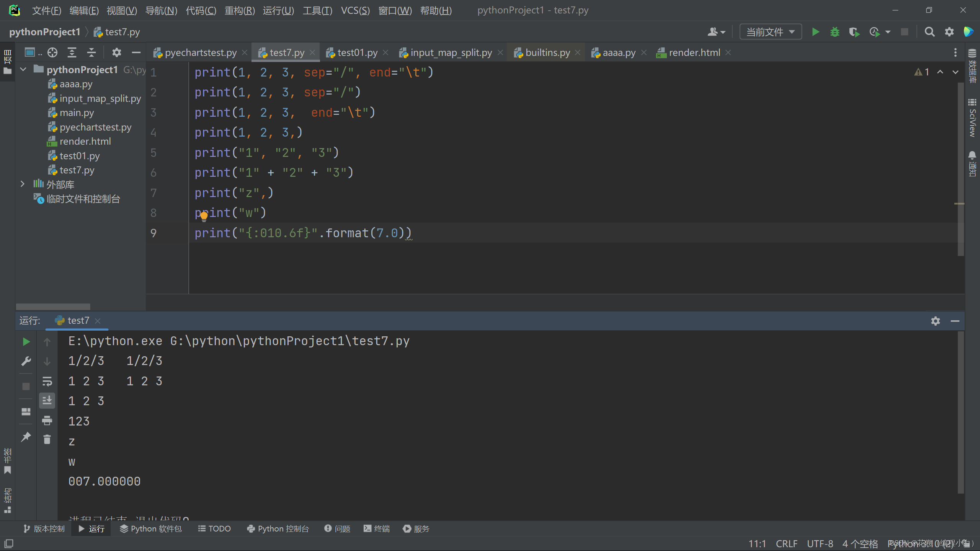Open the database side panel
This screenshot has height=551, width=980.
[972, 66]
